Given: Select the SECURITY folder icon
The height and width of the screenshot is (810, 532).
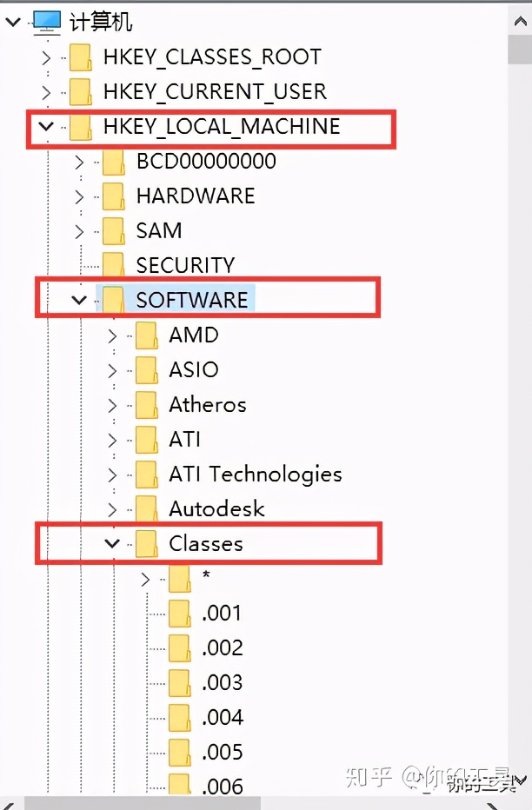Looking at the screenshot, I should coord(114,266).
